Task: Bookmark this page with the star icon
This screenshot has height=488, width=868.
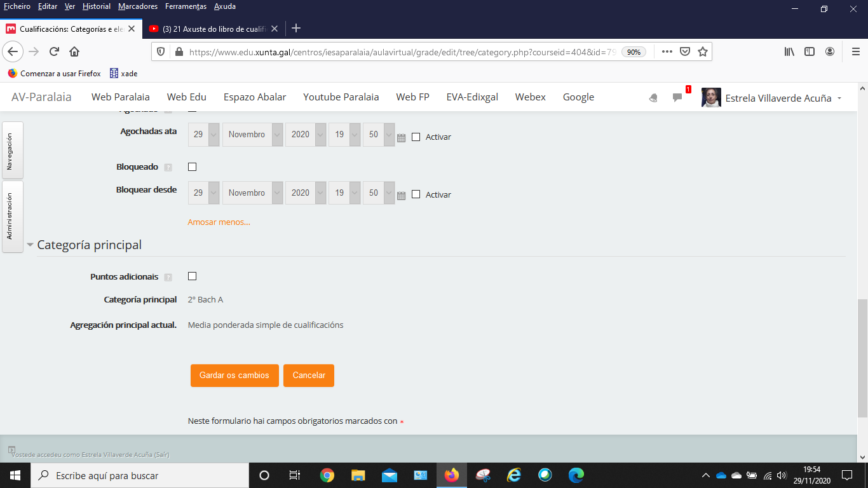Action: [703, 51]
